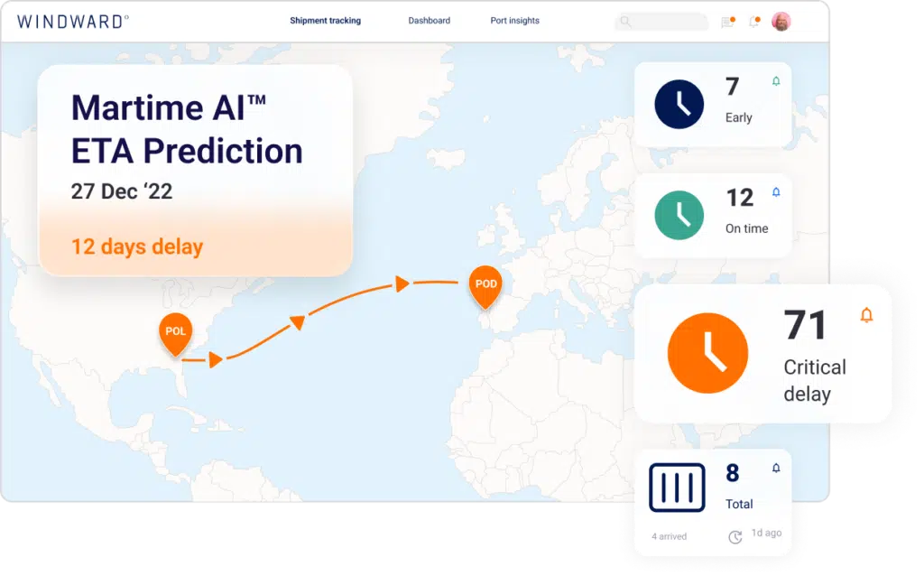924x576 pixels.
Task: Click the container icon on Total card
Action: [x=677, y=488]
